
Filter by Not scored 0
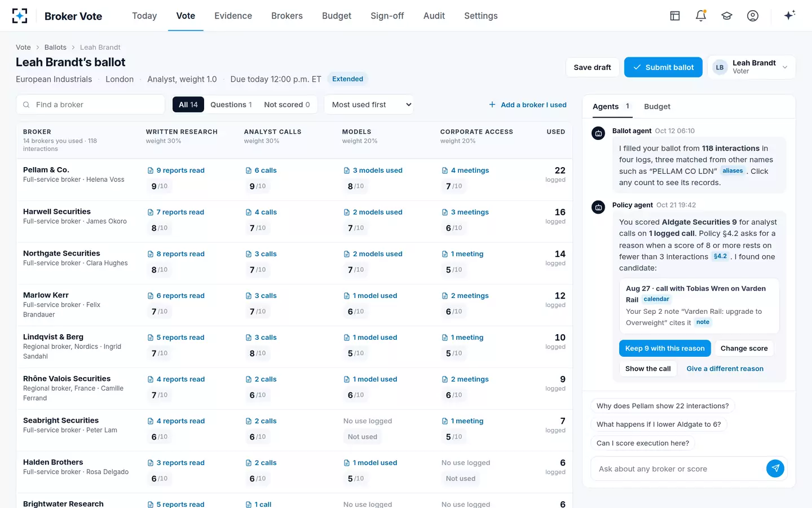pos(287,104)
